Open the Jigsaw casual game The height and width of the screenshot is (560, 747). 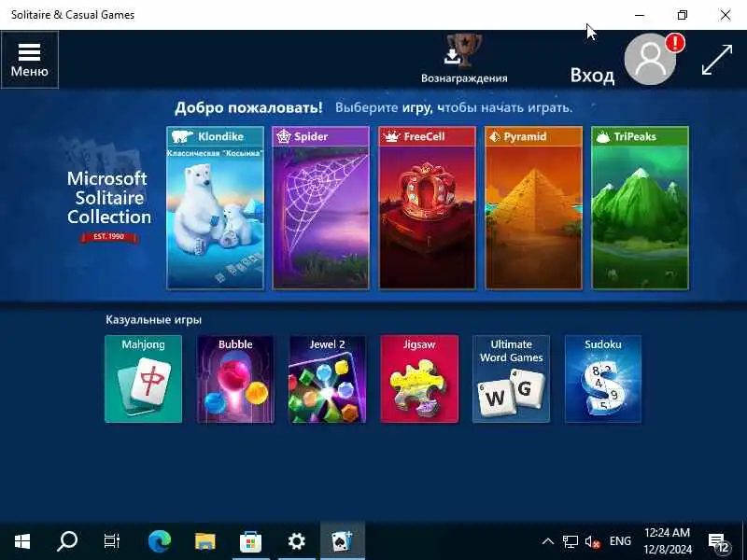click(419, 379)
